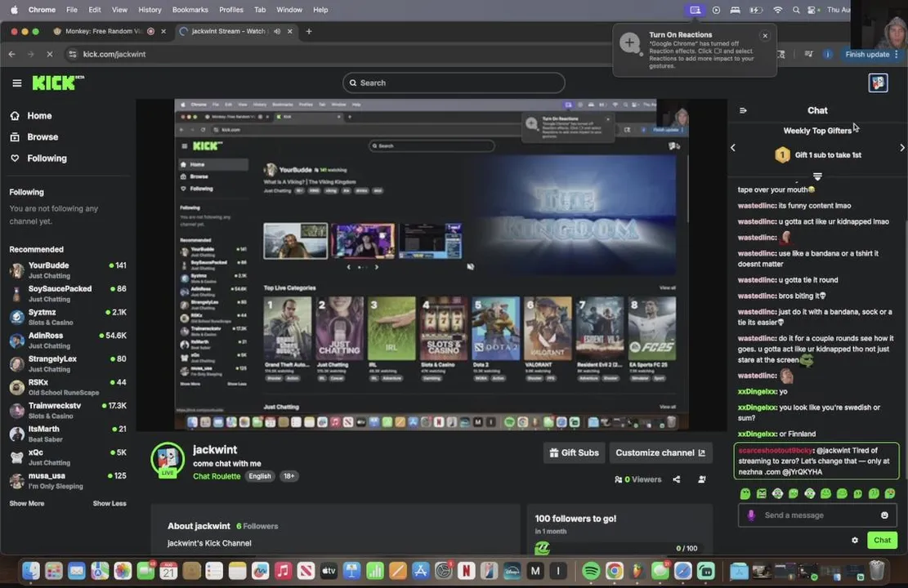Viewport: 908px width, 588px height.
Task: Open Syztmz recommended channel
Action: click(68, 317)
